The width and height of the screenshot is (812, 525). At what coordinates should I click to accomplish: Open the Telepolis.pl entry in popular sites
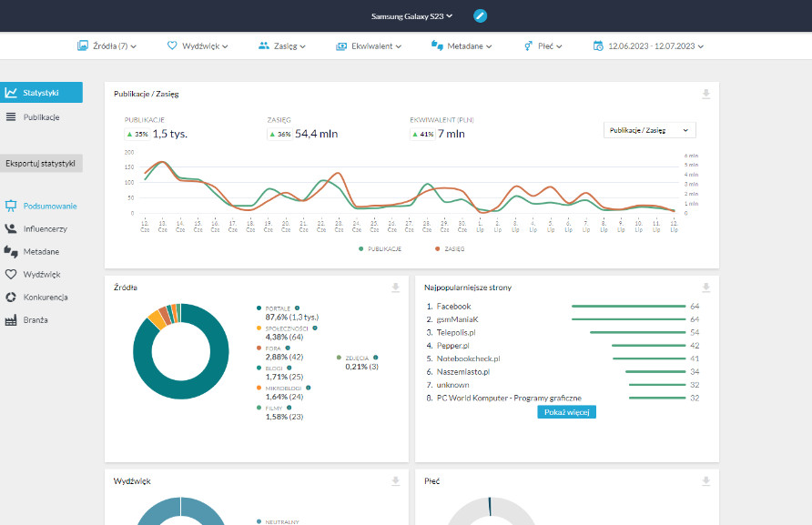coord(456,332)
